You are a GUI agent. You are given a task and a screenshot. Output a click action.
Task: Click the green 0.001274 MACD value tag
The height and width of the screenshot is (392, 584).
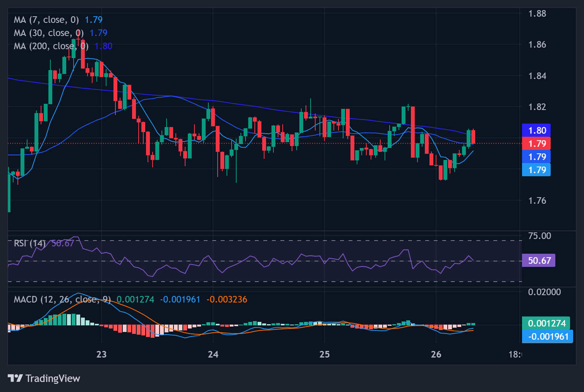point(546,323)
